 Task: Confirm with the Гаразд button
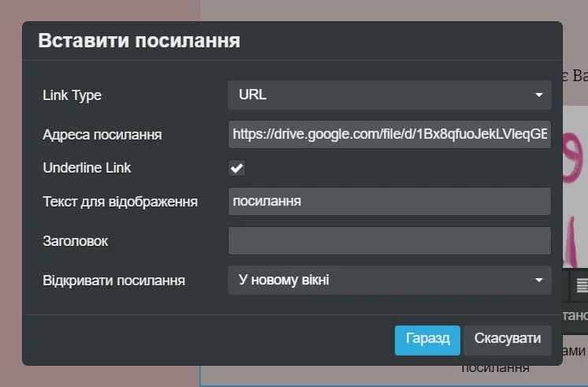point(427,340)
